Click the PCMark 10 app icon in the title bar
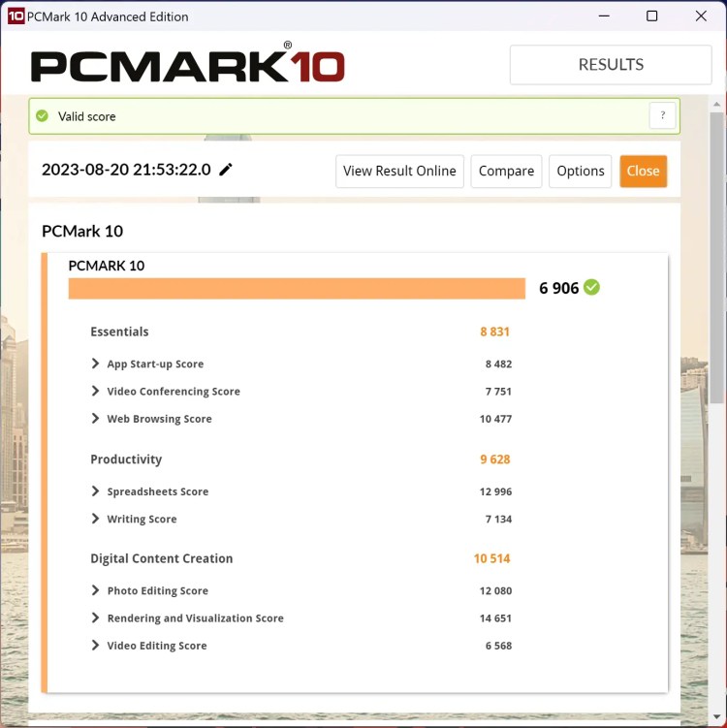The height and width of the screenshot is (728, 727). (16, 16)
